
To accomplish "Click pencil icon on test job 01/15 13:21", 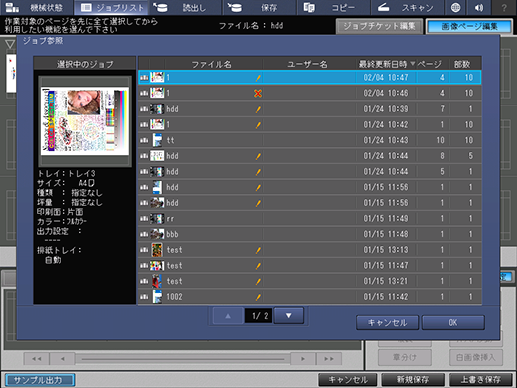I will 258,281.
